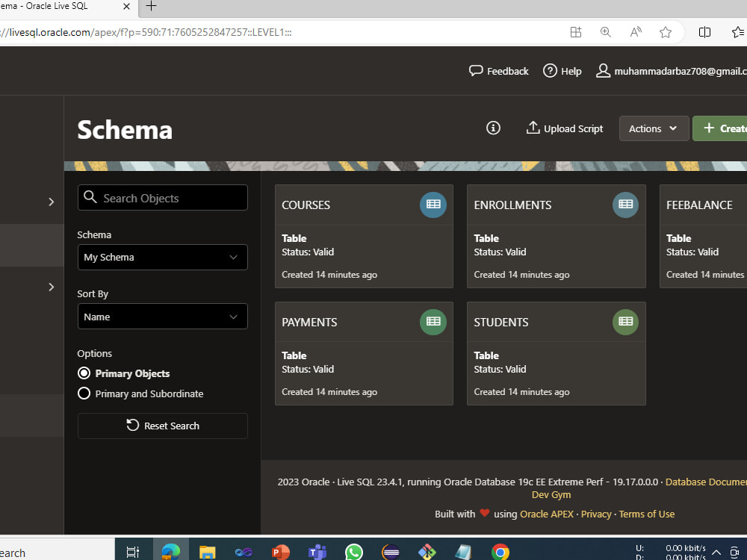Open the My Schema dropdown
This screenshot has width=747, height=560.
(162, 257)
